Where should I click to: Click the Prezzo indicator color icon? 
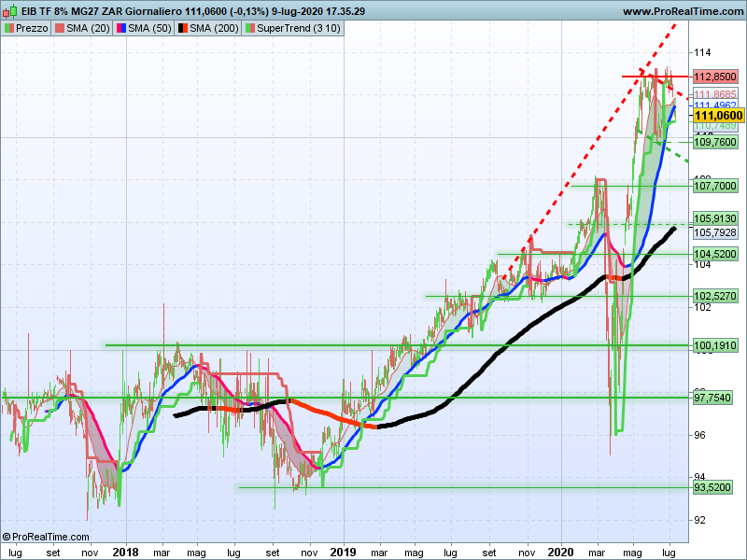(x=9, y=29)
